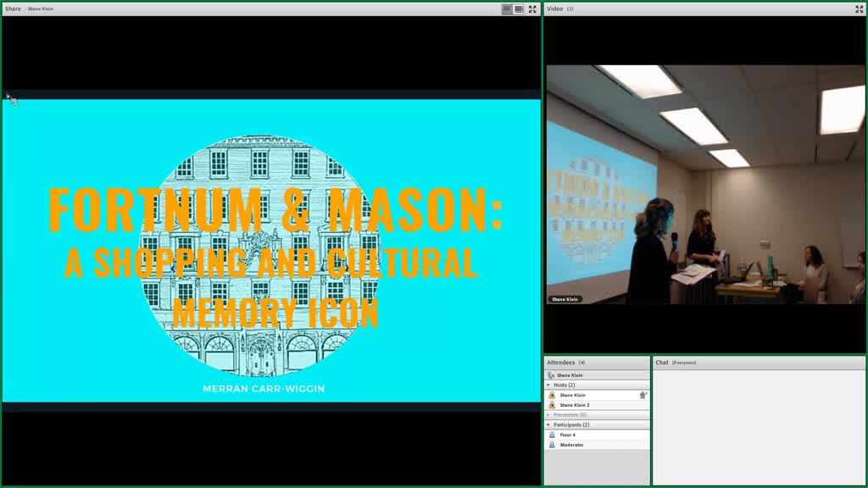Collapse the Participants (2) group
This screenshot has width=868, height=488.
click(x=548, y=425)
